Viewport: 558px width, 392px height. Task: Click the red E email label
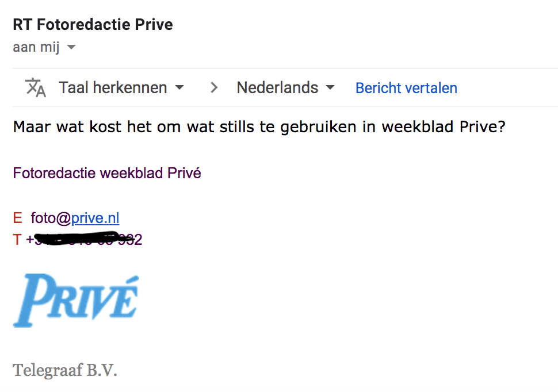tap(17, 218)
